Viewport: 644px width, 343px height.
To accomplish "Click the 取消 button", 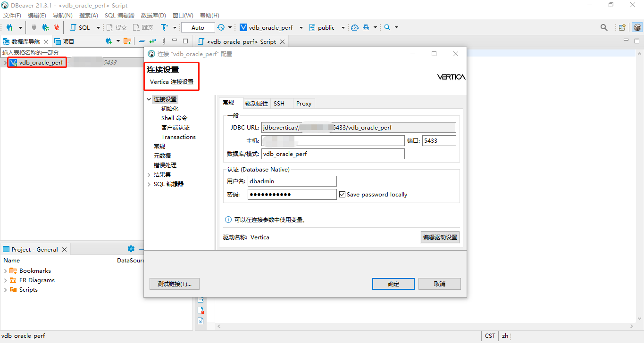I will (x=440, y=284).
